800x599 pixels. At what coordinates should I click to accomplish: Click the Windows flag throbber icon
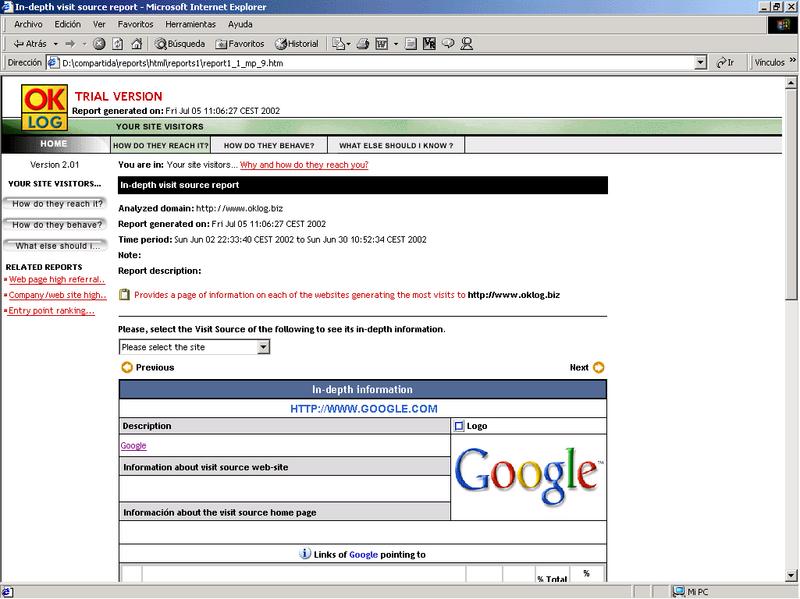[x=782, y=25]
